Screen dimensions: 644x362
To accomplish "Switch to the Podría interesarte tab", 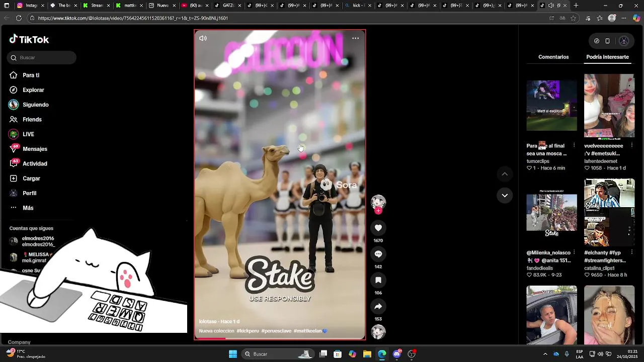I will point(607,57).
